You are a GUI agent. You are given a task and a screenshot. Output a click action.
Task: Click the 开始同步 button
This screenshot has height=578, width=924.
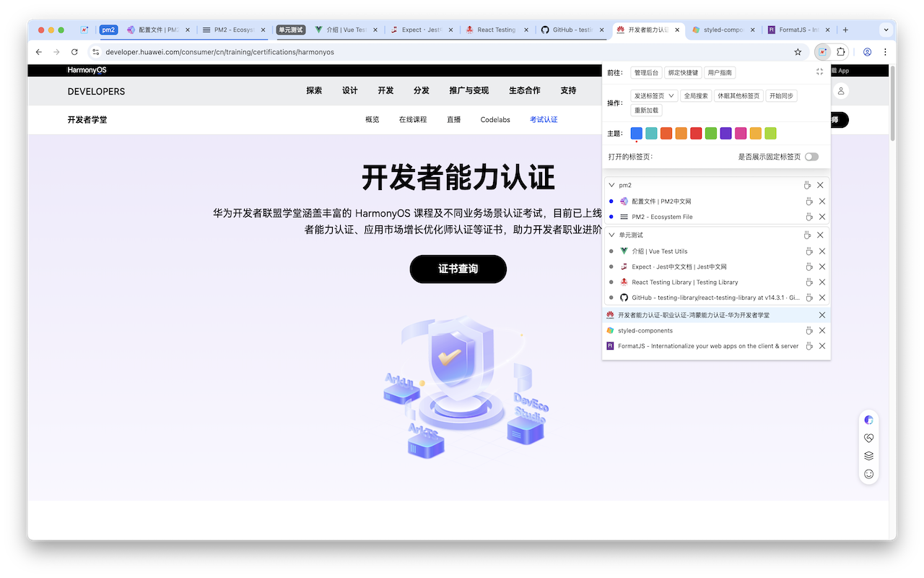(x=781, y=95)
